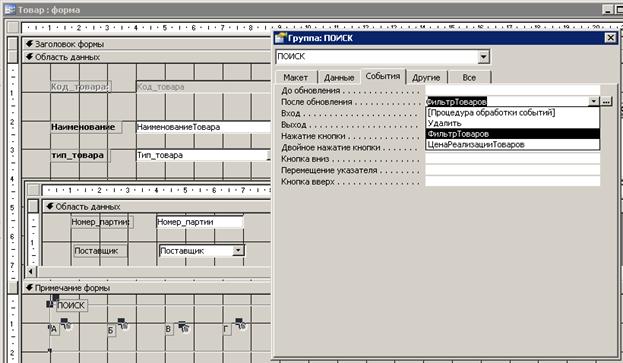Click the Код_товара text box

point(203,87)
